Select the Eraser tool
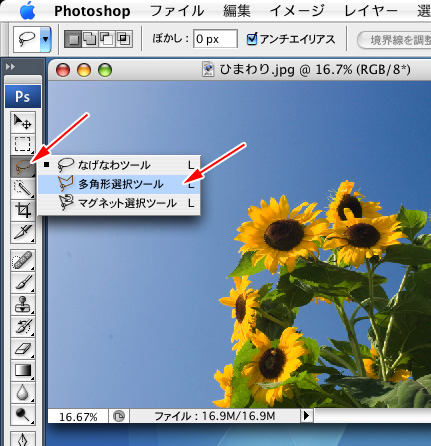 23,349
